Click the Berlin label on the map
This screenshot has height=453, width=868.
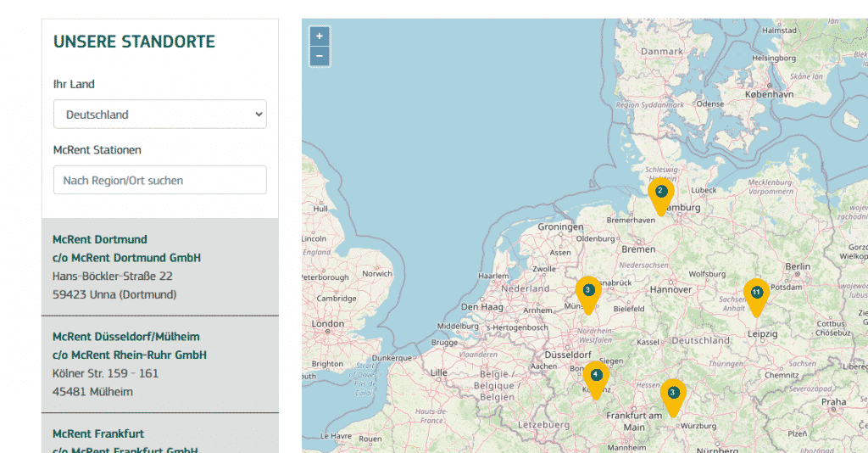798,266
